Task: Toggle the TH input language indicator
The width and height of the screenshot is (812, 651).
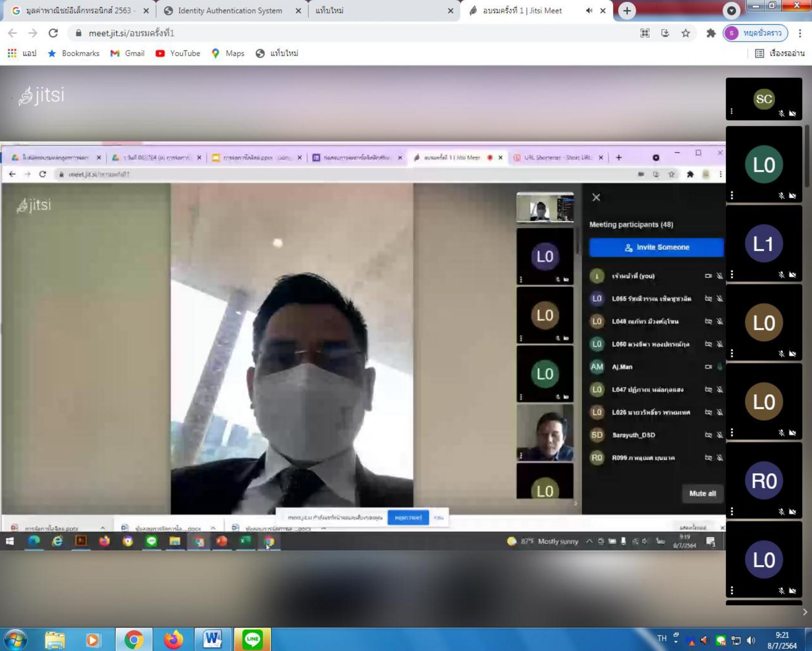Action: 662,638
